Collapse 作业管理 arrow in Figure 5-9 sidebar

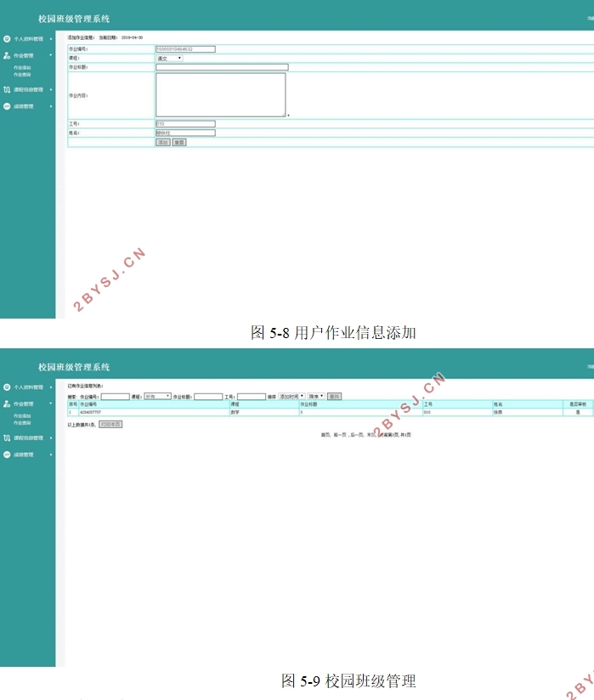[51, 404]
